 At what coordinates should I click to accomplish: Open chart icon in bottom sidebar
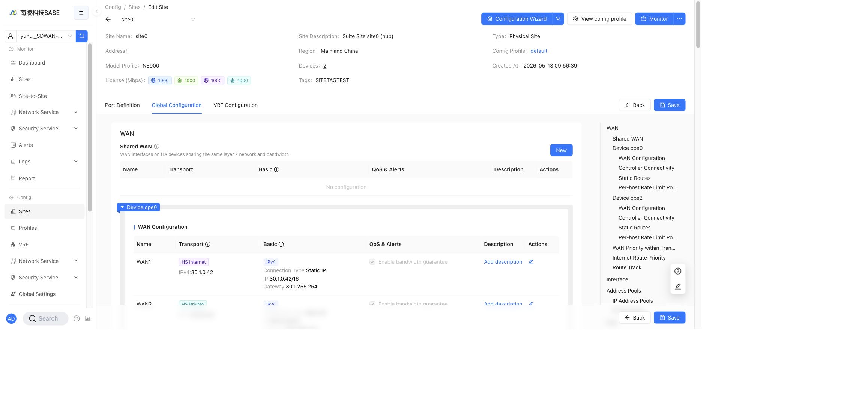pyautogui.click(x=88, y=318)
